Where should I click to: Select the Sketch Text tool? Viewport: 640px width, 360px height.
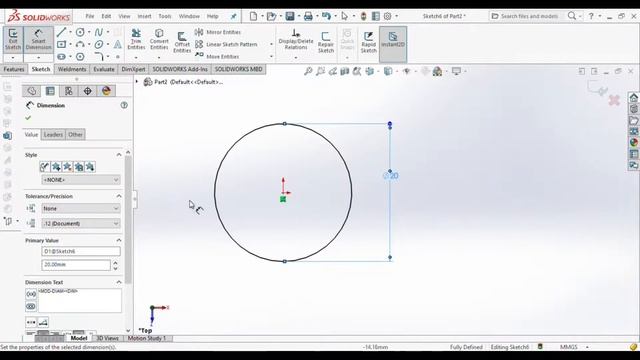pos(118,44)
